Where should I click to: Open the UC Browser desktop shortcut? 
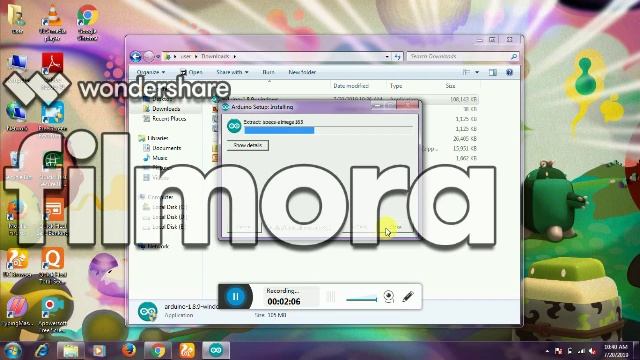click(x=17, y=262)
